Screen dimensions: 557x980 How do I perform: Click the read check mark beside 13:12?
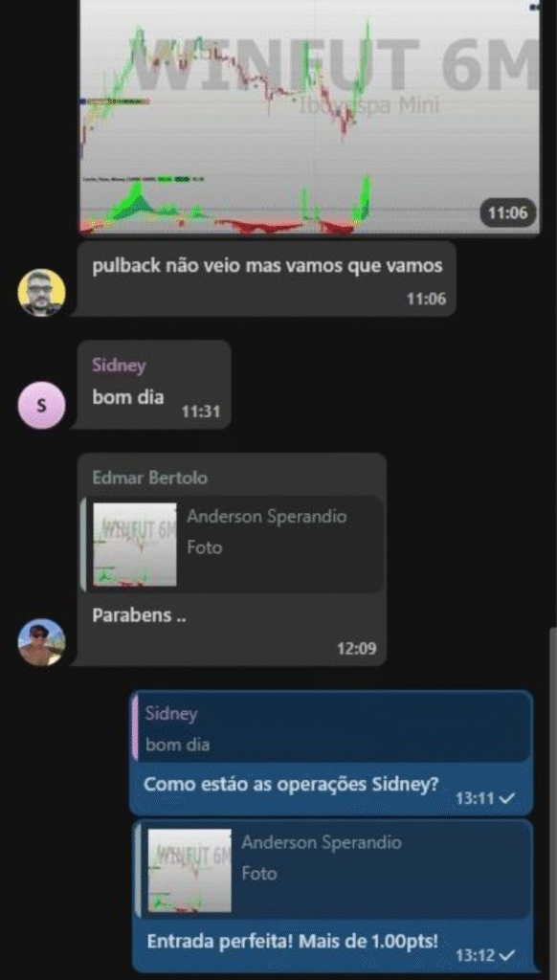tap(507, 956)
